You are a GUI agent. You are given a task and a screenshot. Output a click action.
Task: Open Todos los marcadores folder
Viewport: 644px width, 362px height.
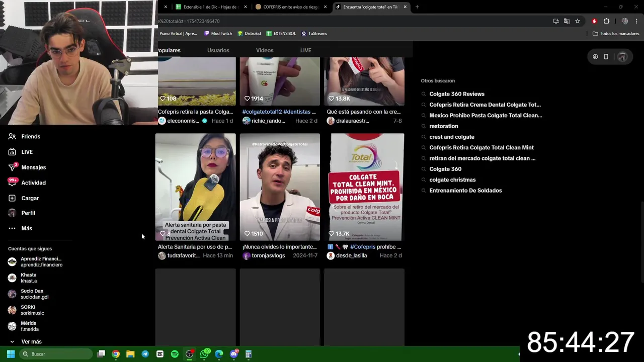click(x=616, y=34)
